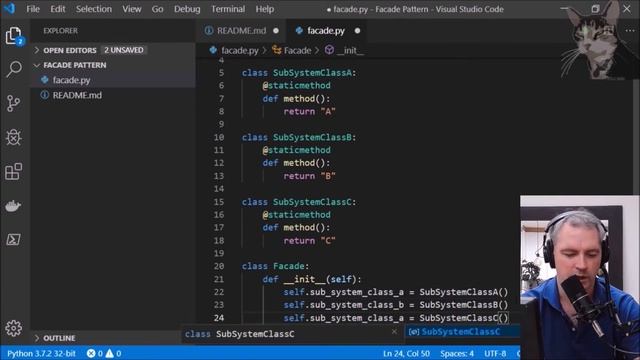Click the 'class SubSystemClassB:' code line
The height and width of the screenshot is (360, 640).
pyautogui.click(x=299, y=137)
